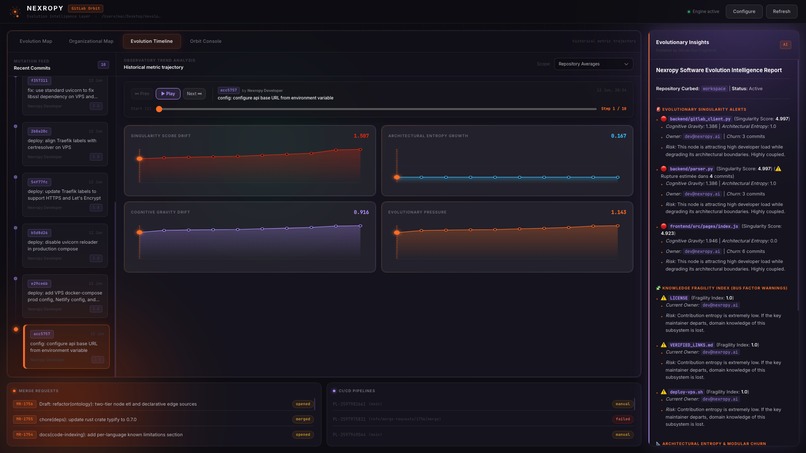Switch to the Evolution Map tab
Screen dimensions: 806x453
click(x=36, y=41)
